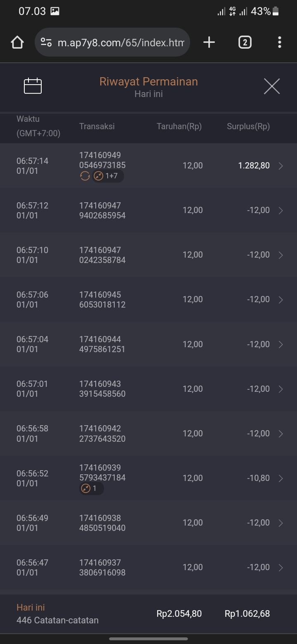This screenshot has width=297, height=644.
Task: Select the 06:56:49 history entry
Action: tap(148, 523)
